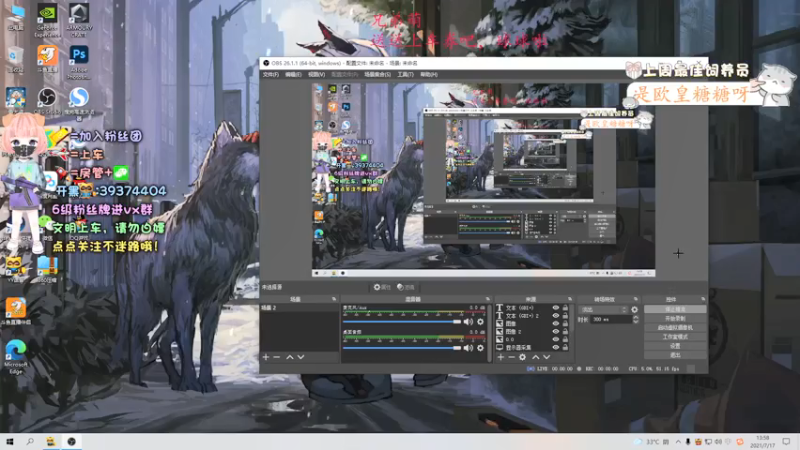Viewport: 800px width, 450px height.
Task: Toggle lock on the 显示器采集 source
Action: [565, 347]
